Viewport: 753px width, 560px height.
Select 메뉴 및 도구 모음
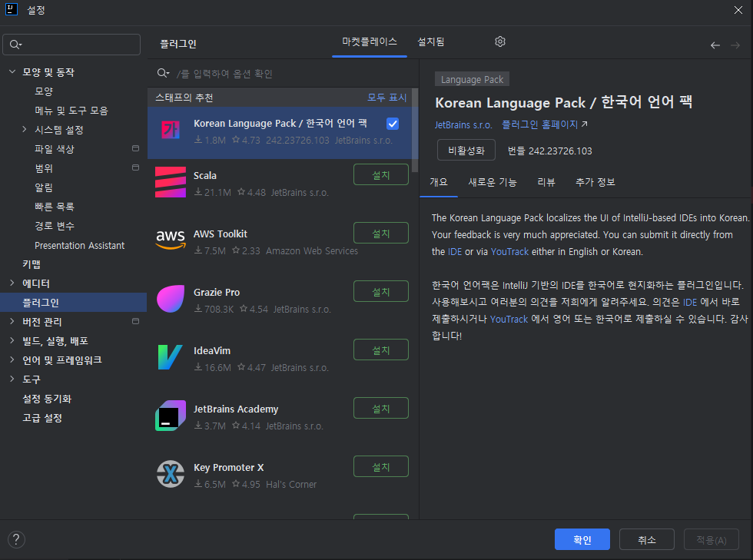[x=71, y=110]
